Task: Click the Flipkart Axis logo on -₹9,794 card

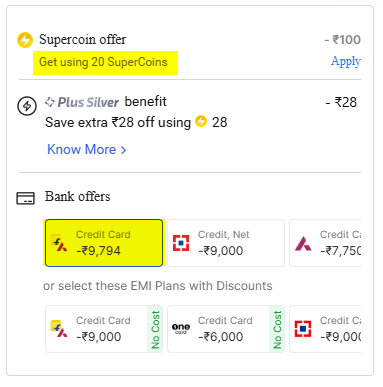Action: click(x=59, y=243)
